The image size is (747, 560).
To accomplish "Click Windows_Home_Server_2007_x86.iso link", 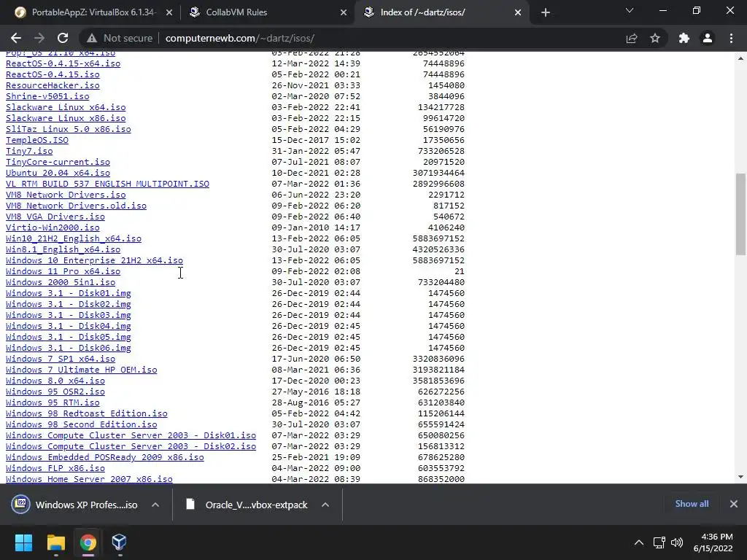I will click(89, 479).
